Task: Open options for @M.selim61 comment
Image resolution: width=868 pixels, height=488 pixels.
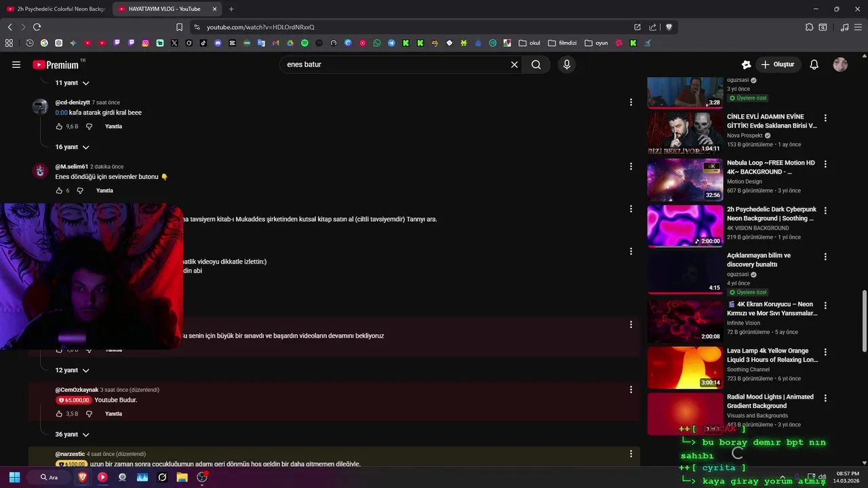Action: pos(631,166)
